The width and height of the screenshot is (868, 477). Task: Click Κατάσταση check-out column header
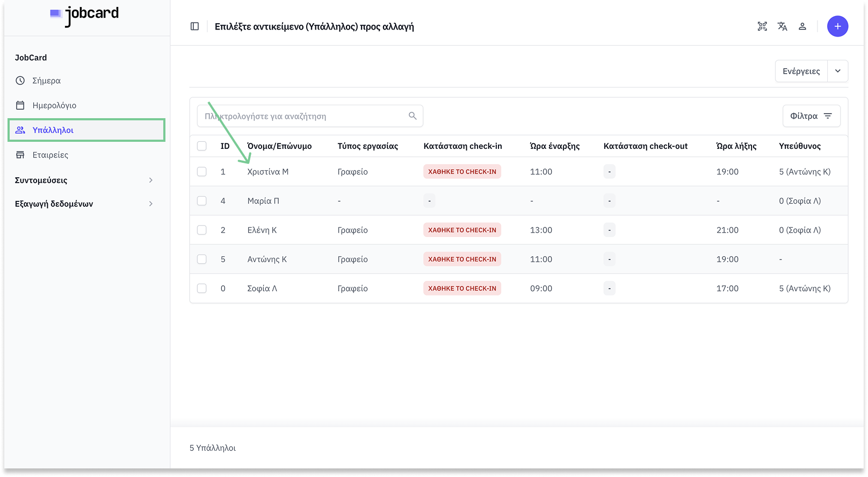click(646, 146)
